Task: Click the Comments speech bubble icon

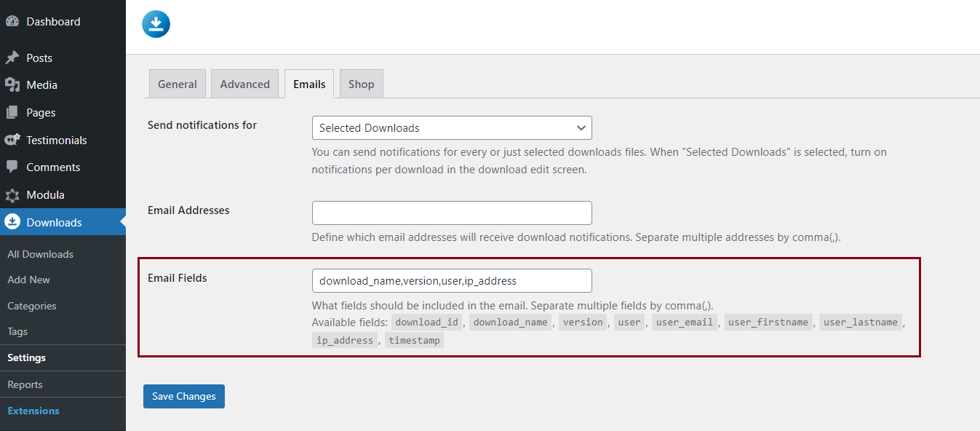Action: [12, 167]
